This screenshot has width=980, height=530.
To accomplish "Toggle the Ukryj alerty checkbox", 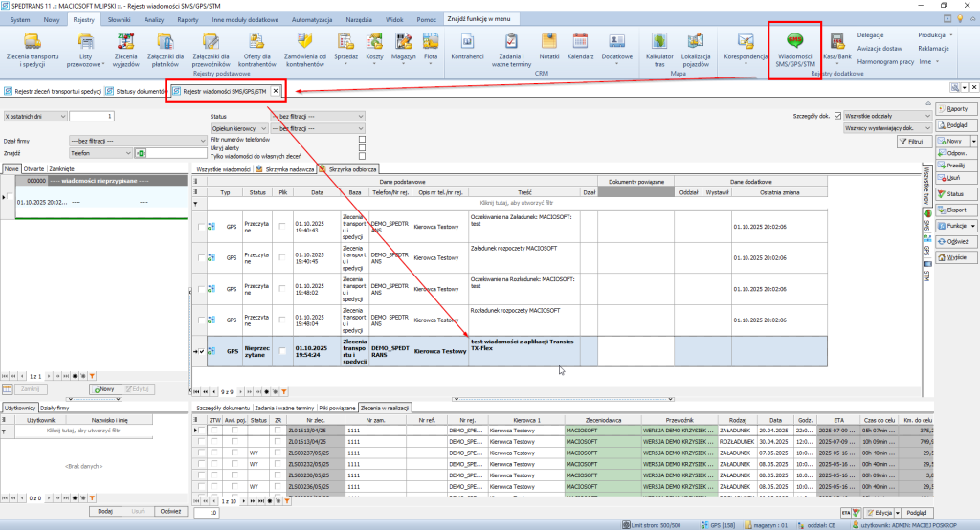I will 362,147.
